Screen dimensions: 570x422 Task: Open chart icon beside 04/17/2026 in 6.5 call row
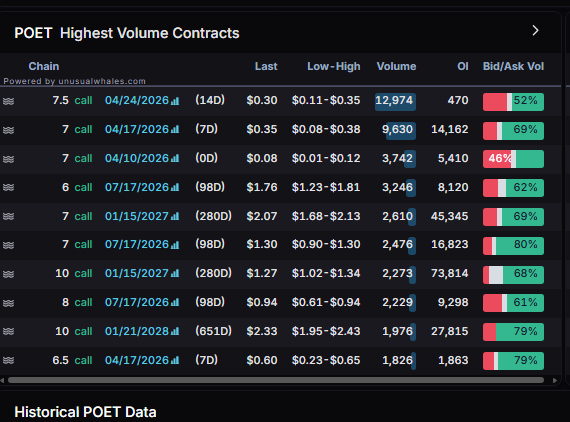coord(175,360)
